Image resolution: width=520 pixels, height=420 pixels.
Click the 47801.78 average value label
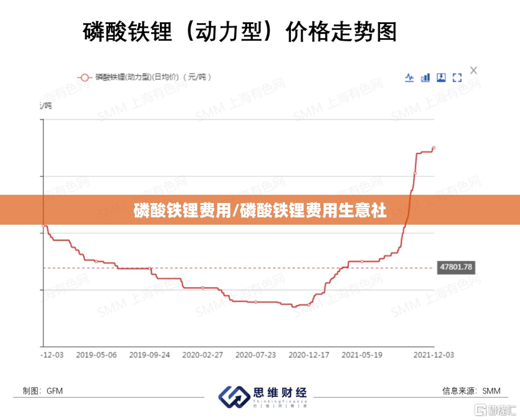[x=456, y=267]
